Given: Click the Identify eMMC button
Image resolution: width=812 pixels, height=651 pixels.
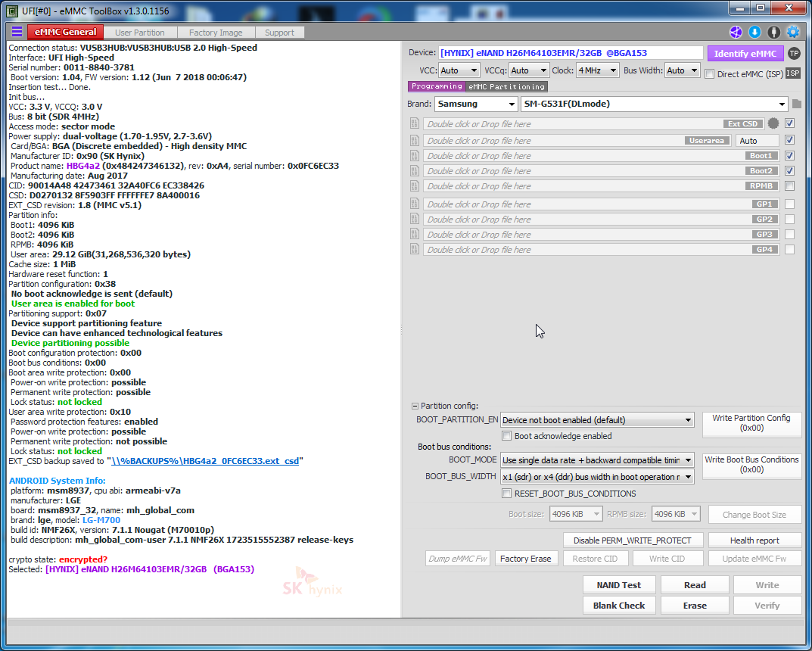Looking at the screenshot, I should coord(745,53).
